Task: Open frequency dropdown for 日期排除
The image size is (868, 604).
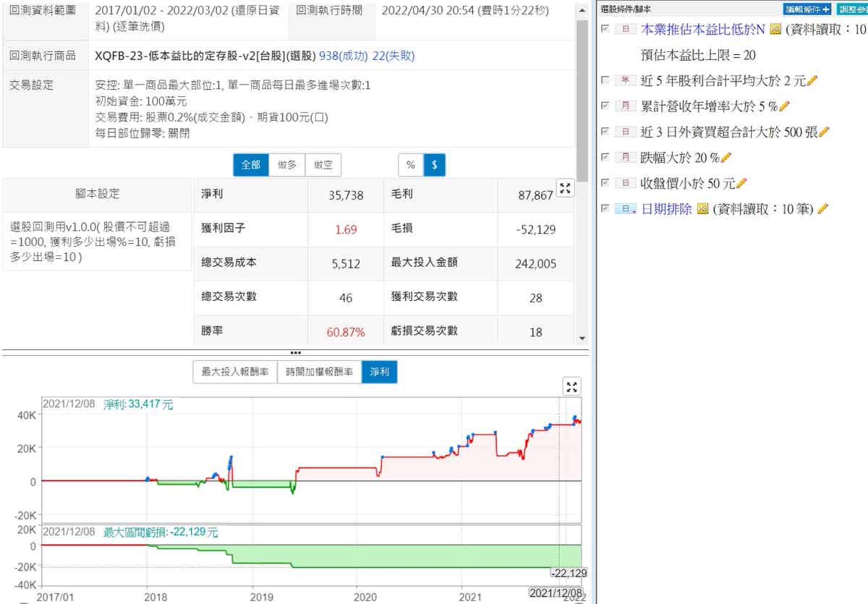Action: [x=626, y=209]
